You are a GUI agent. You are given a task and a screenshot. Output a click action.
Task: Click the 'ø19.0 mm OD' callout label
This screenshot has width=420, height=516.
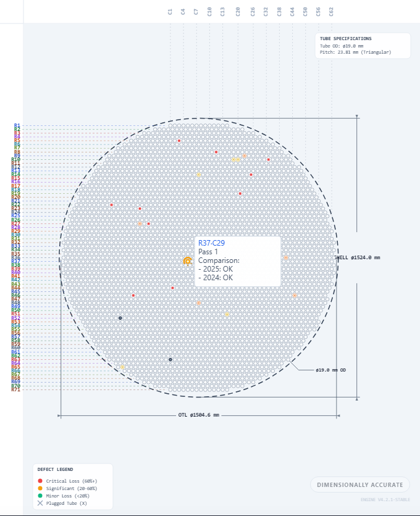[x=330, y=370]
